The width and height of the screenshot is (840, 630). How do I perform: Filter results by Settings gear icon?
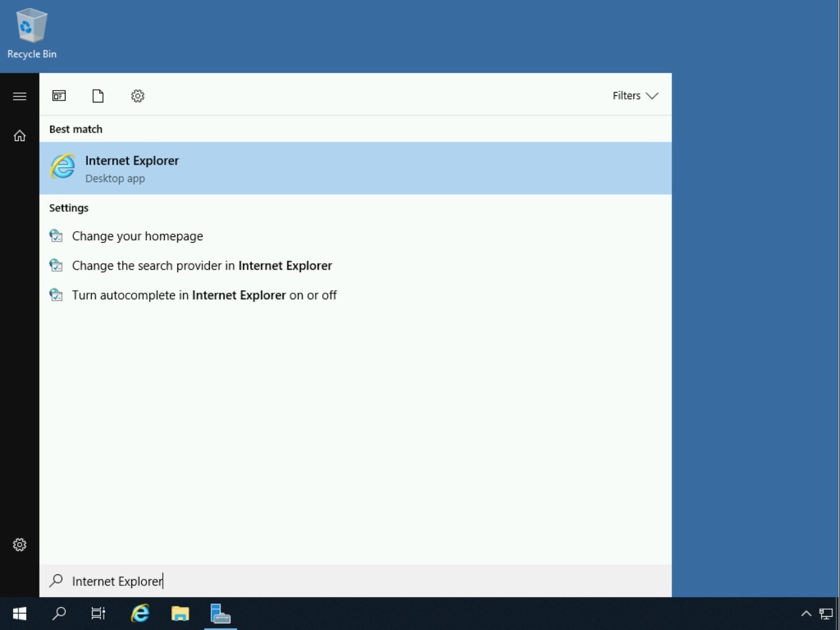(138, 96)
